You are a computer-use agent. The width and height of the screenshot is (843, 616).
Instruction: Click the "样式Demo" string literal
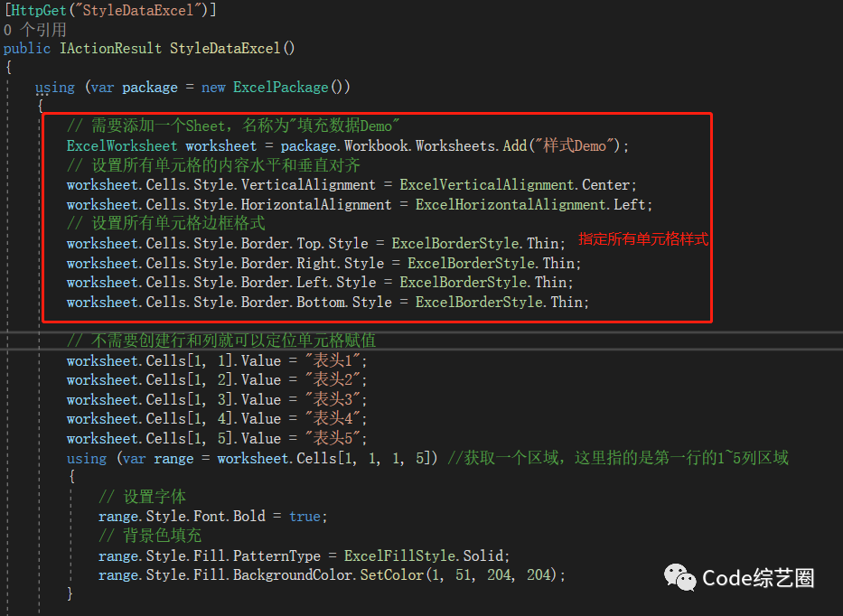574,145
